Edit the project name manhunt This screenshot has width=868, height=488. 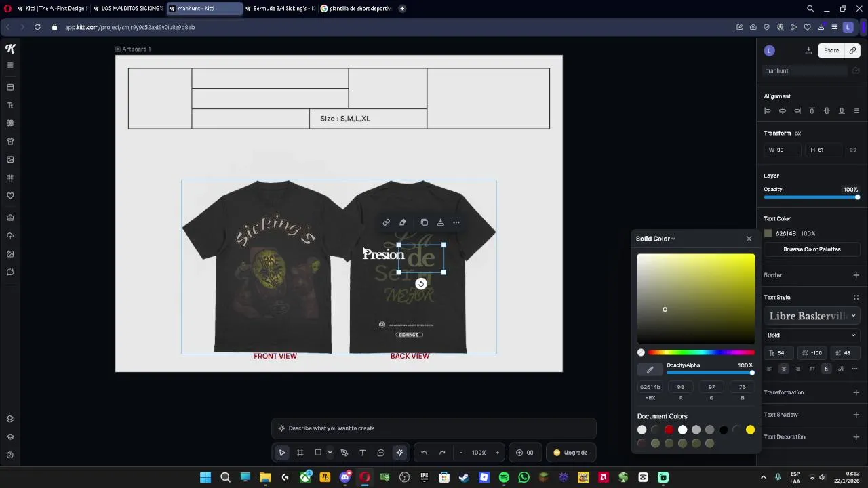coord(804,70)
